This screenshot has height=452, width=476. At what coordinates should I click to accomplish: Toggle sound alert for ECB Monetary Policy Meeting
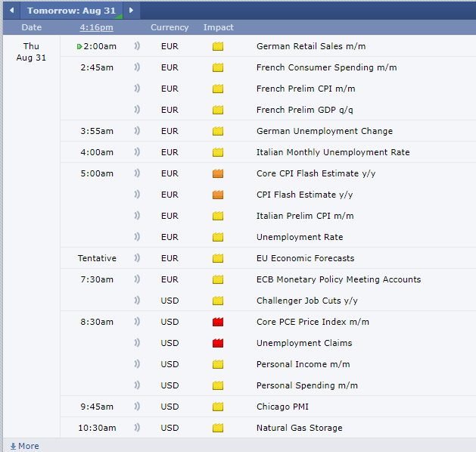tap(137, 279)
